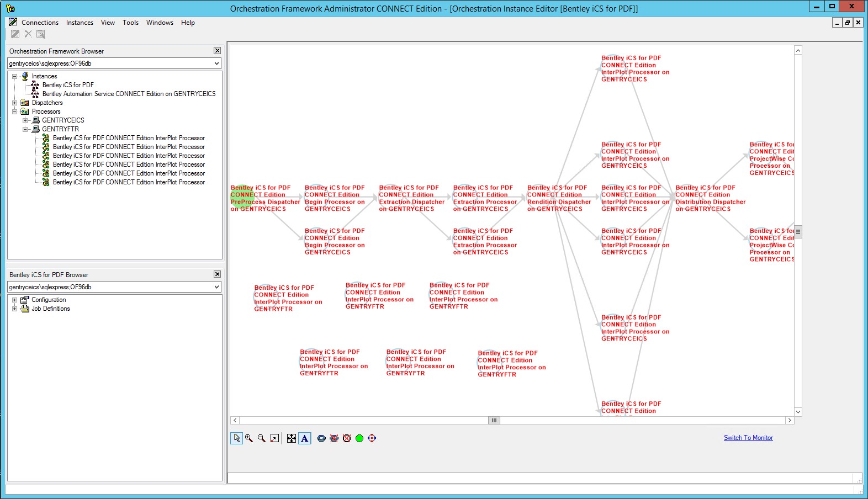Select the last InterPlot Processor under GENTRYFTR

tap(129, 182)
